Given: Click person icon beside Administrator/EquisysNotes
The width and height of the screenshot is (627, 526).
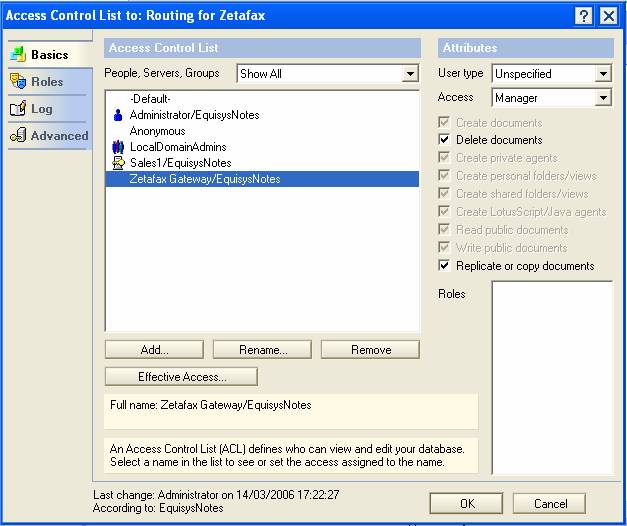Looking at the screenshot, I should point(118,115).
